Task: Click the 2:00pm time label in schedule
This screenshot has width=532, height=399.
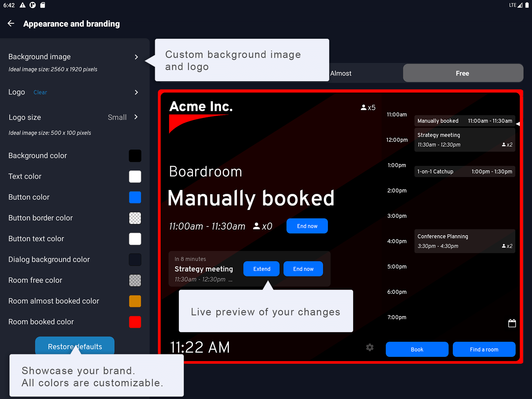Action: [397, 191]
